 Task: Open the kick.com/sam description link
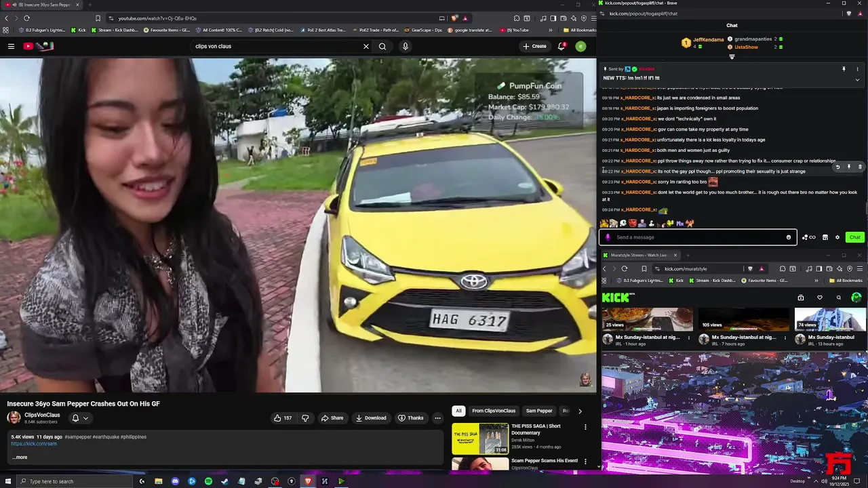tap(34, 443)
